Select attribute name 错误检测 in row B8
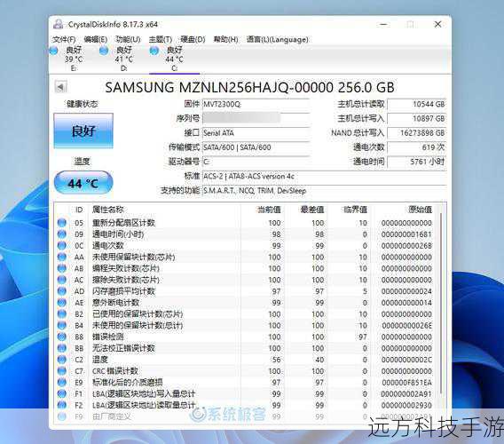 click(x=108, y=337)
